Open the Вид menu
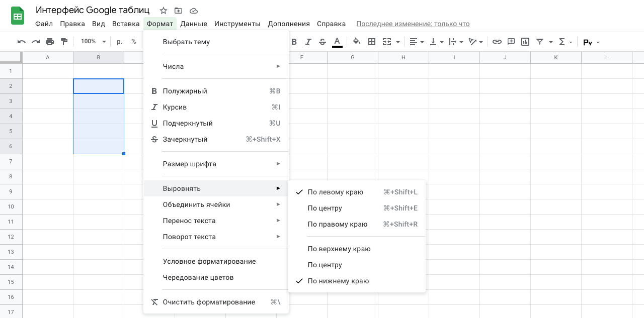 click(x=99, y=24)
